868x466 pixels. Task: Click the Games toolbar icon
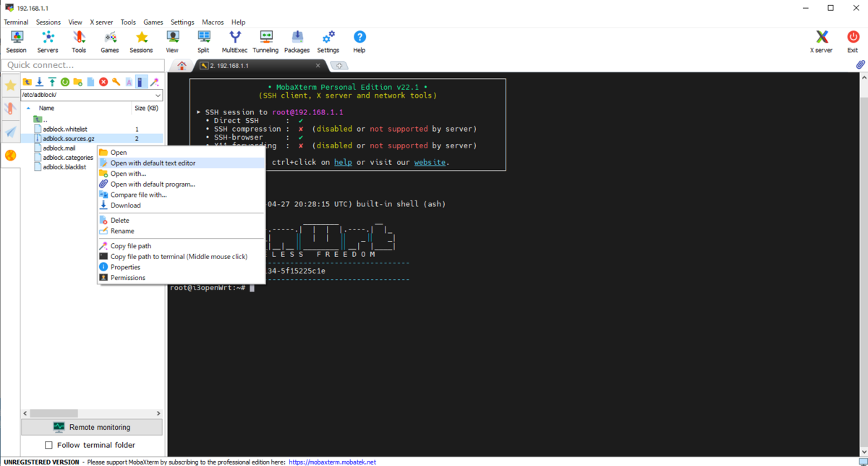pyautogui.click(x=110, y=42)
